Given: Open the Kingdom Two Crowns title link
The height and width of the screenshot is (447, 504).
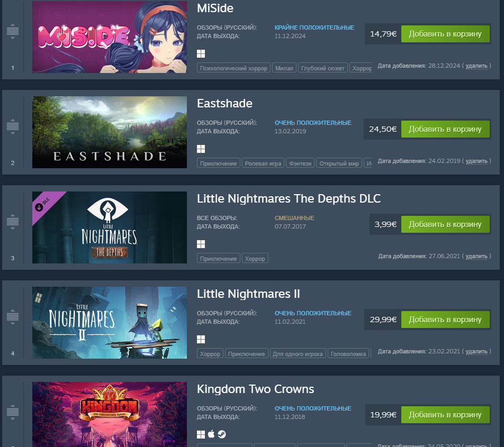Looking at the screenshot, I should (255, 389).
